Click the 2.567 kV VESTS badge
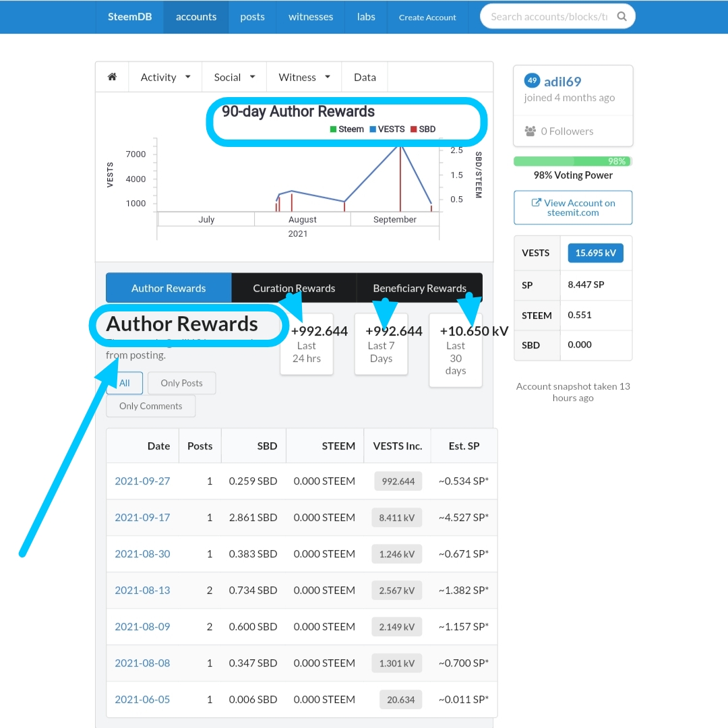The width and height of the screenshot is (728, 728). pos(396,590)
